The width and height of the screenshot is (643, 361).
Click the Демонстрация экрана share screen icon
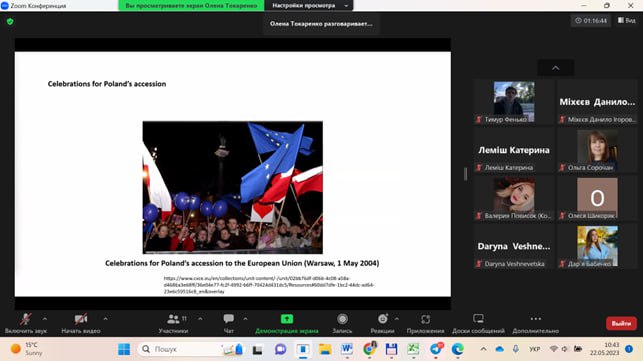click(287, 319)
